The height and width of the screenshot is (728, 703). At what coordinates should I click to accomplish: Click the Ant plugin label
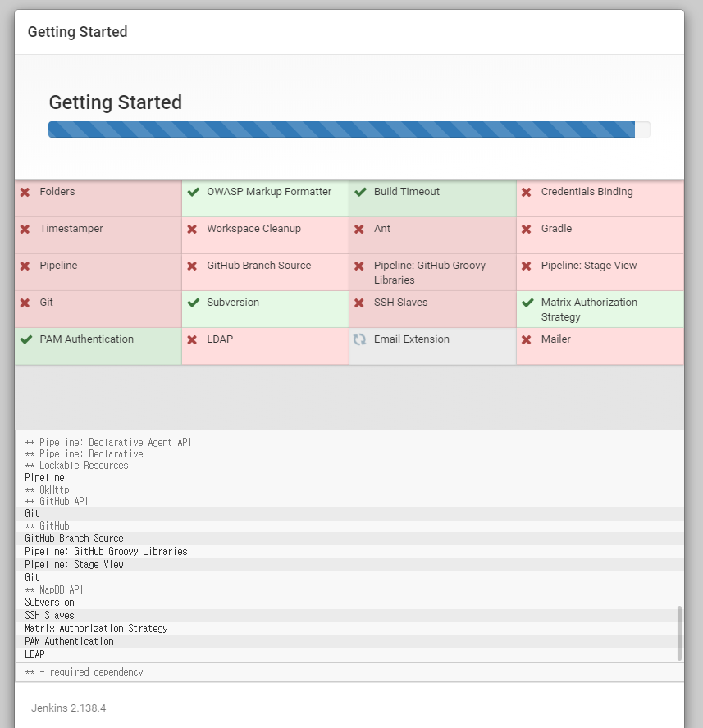382,229
